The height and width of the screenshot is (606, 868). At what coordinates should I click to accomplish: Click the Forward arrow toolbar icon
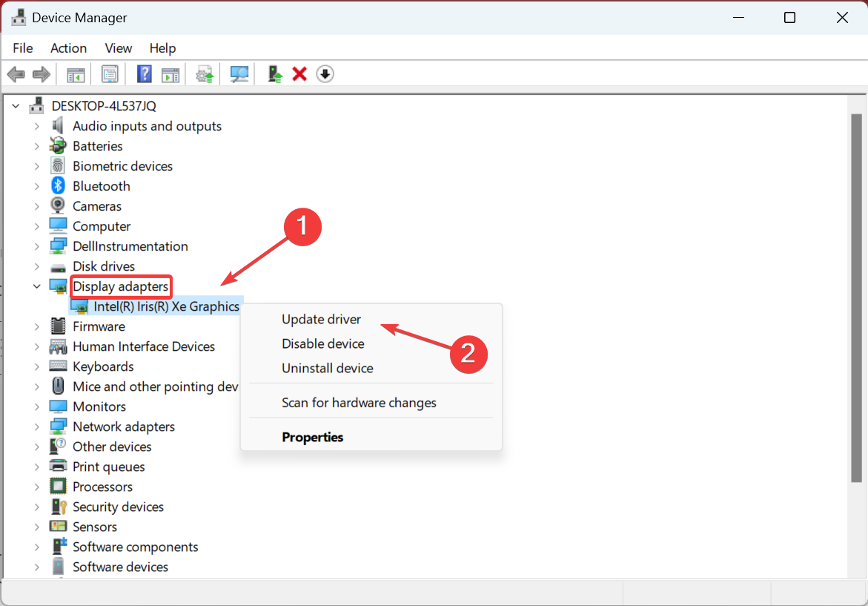click(42, 73)
